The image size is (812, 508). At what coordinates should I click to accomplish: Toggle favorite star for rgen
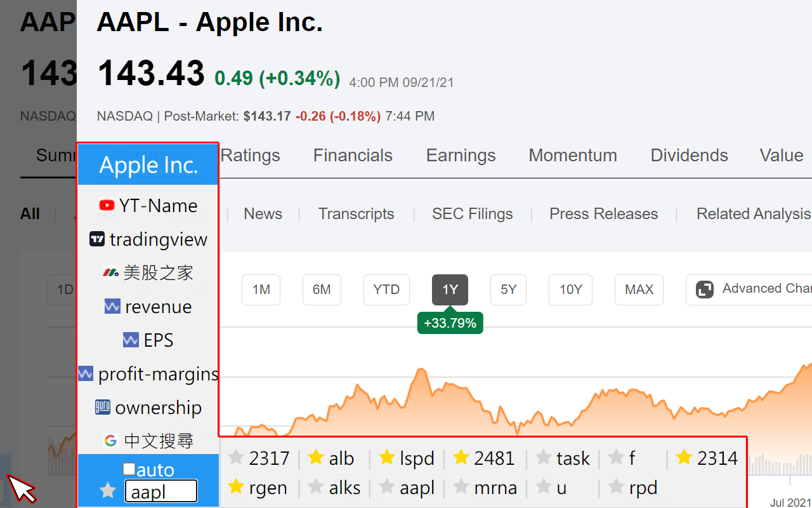click(x=236, y=488)
